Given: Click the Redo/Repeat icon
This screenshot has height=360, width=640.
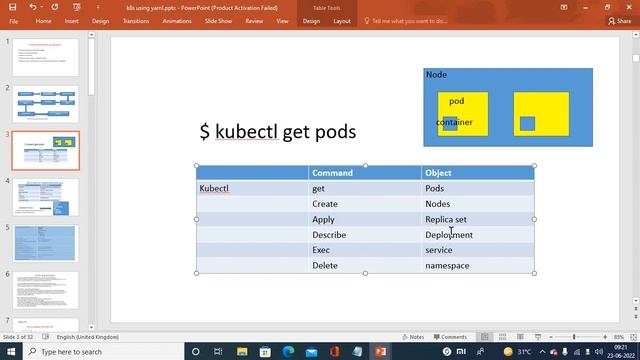Looking at the screenshot, I should click(55, 7).
